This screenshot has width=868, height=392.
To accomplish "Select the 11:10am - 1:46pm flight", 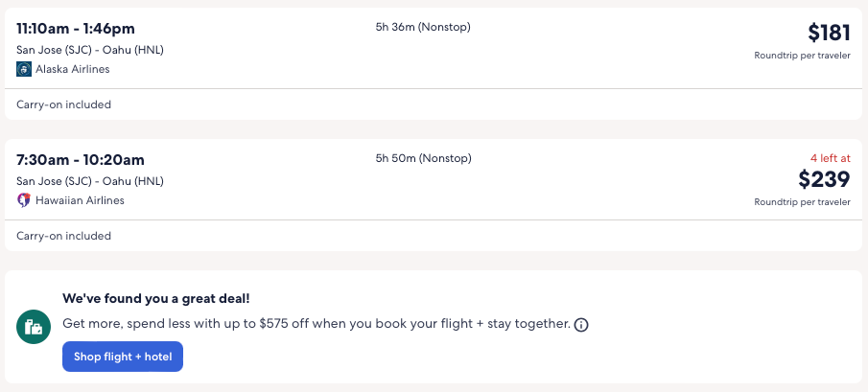I will click(x=75, y=28).
